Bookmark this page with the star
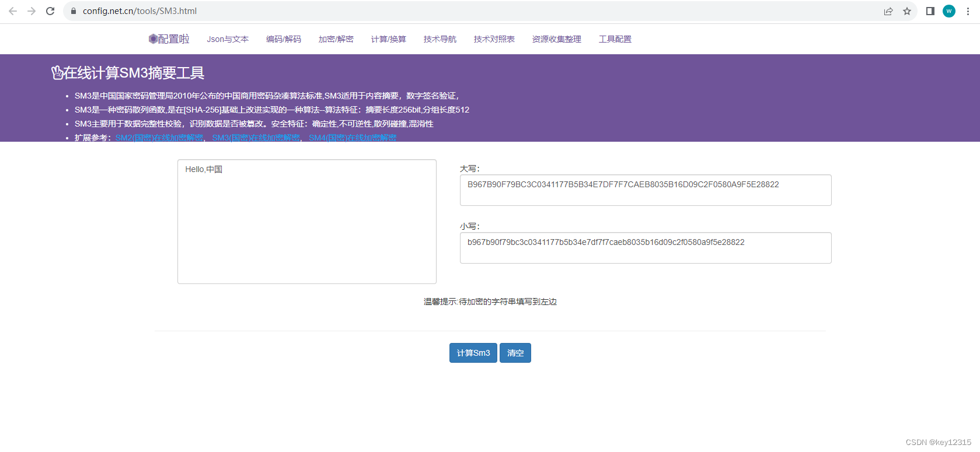The width and height of the screenshot is (980, 452). (907, 11)
